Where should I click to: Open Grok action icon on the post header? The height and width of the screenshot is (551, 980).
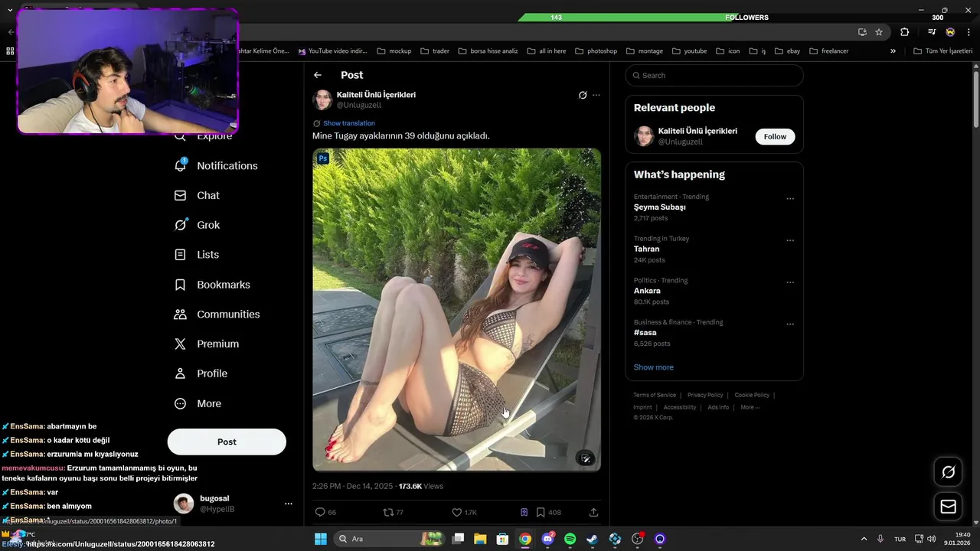point(583,95)
